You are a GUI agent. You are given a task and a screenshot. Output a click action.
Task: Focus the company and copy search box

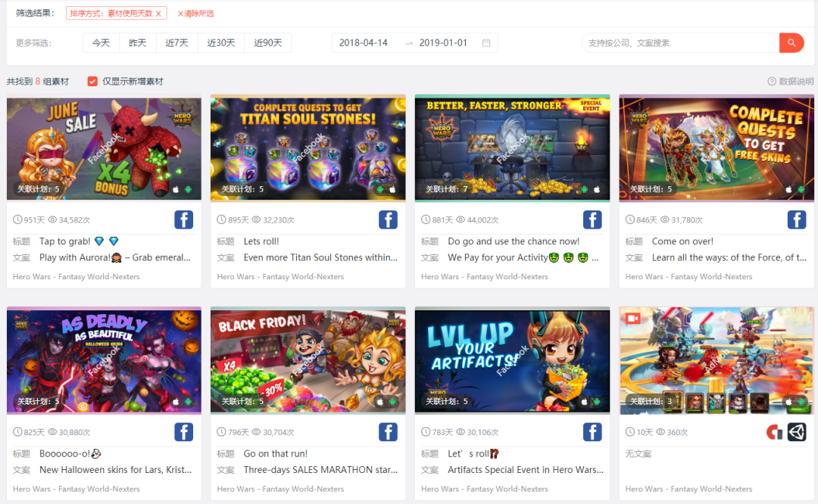pyautogui.click(x=680, y=42)
